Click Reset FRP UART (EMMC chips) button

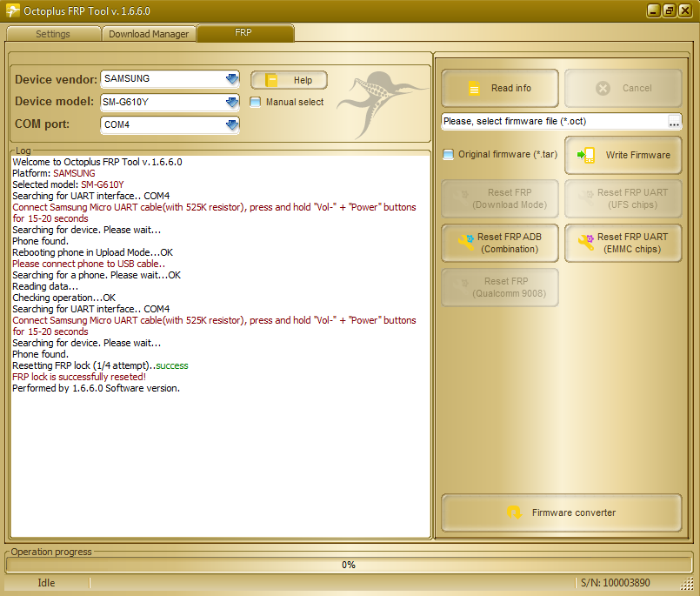click(623, 243)
